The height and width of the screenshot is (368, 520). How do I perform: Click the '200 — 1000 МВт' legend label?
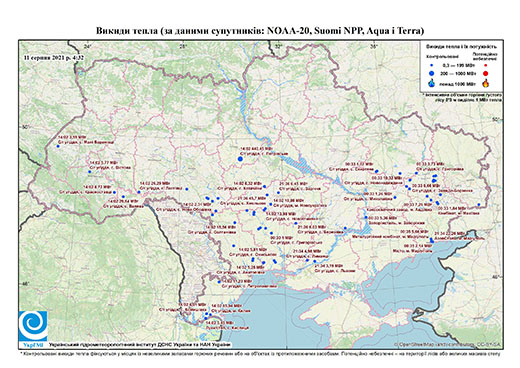pos(459,73)
